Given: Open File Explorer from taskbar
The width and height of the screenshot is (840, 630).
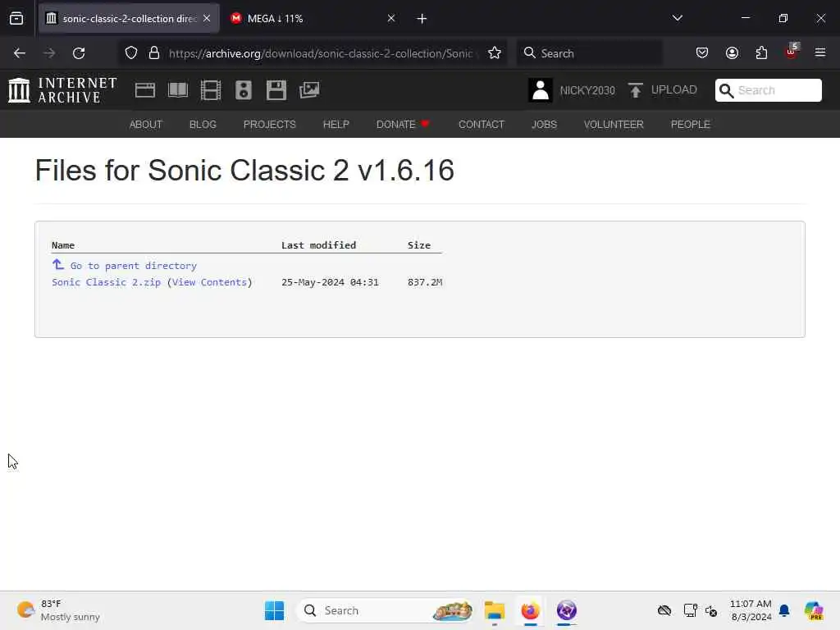Looking at the screenshot, I should [495, 610].
